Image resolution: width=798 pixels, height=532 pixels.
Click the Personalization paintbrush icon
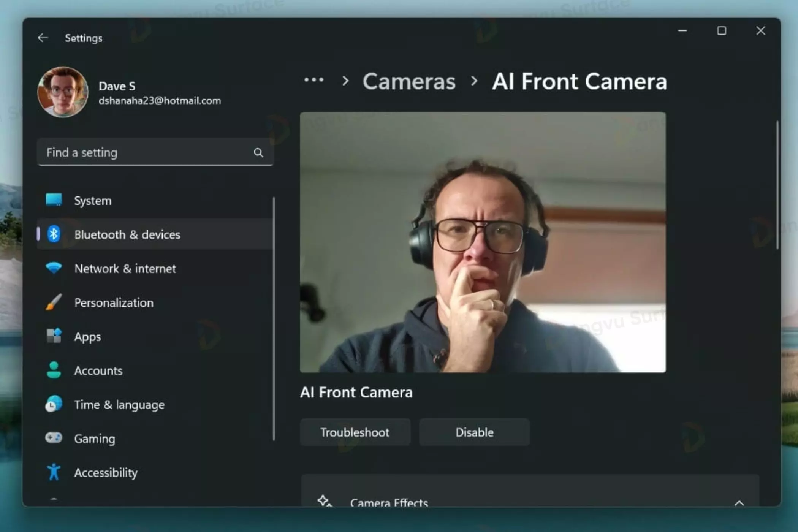click(x=54, y=302)
